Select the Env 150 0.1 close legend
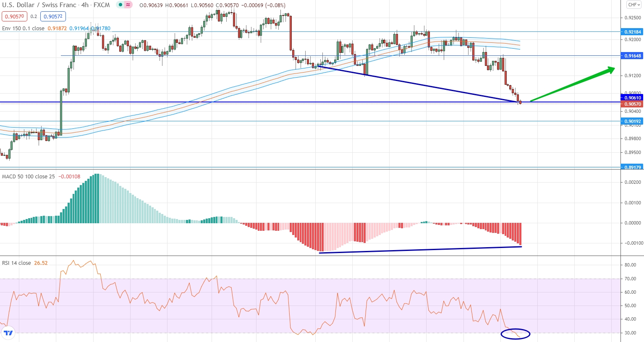 pyautogui.click(x=23, y=29)
